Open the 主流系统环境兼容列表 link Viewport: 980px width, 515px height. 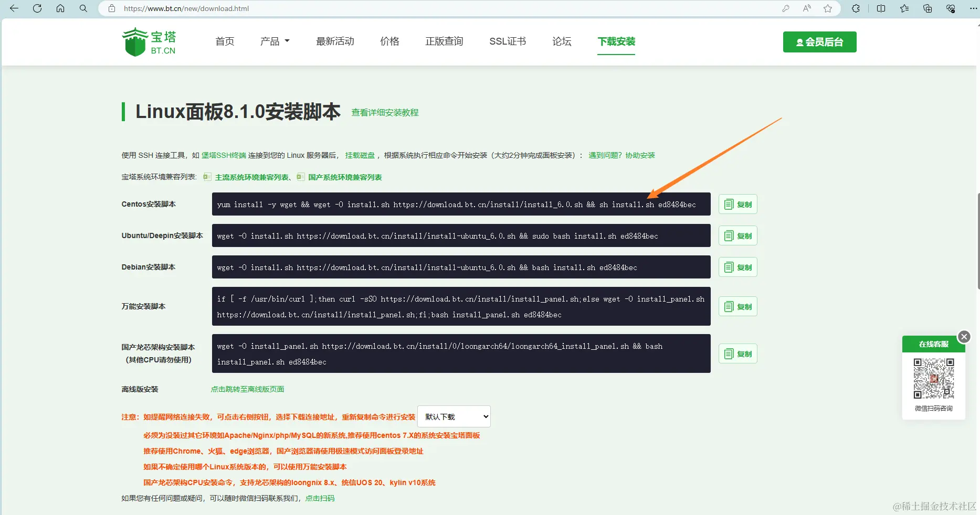click(x=252, y=177)
